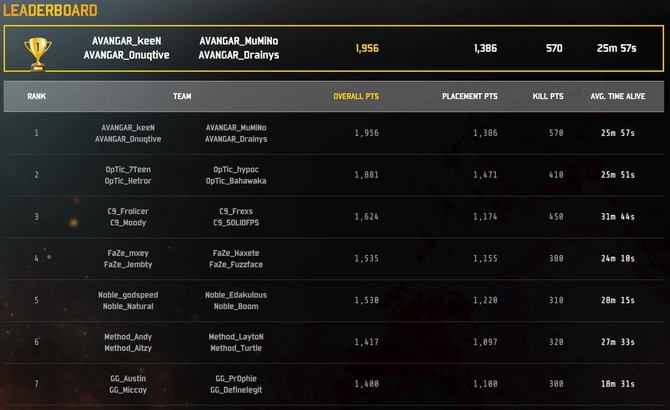The width and height of the screenshot is (670, 410).
Task: Sort by Overall Pts column header
Action: point(356,97)
